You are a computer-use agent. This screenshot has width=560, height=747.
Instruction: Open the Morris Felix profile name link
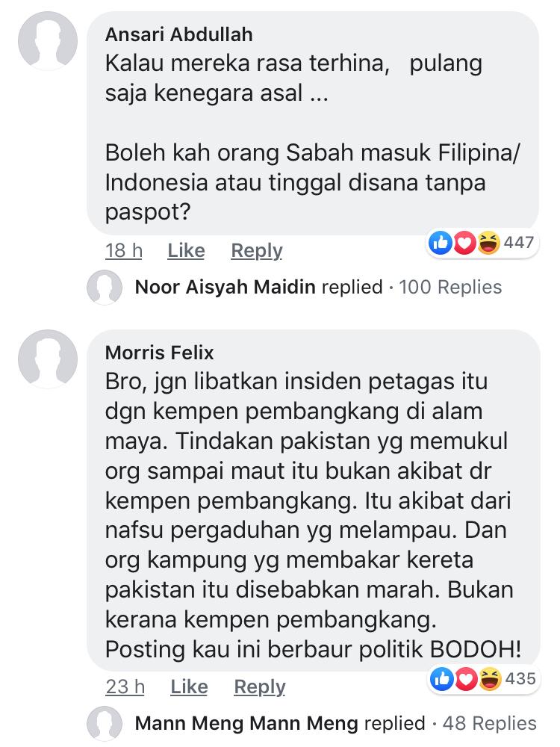click(159, 351)
